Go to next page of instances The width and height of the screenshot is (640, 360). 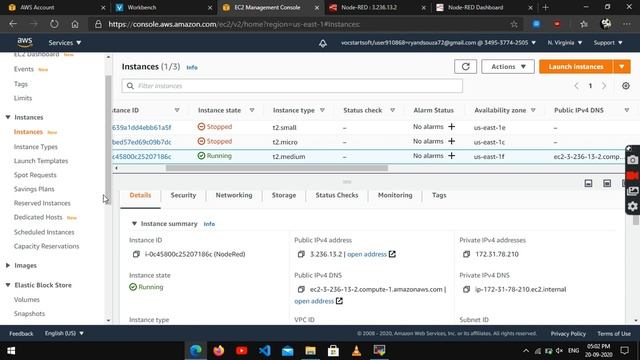[604, 86]
